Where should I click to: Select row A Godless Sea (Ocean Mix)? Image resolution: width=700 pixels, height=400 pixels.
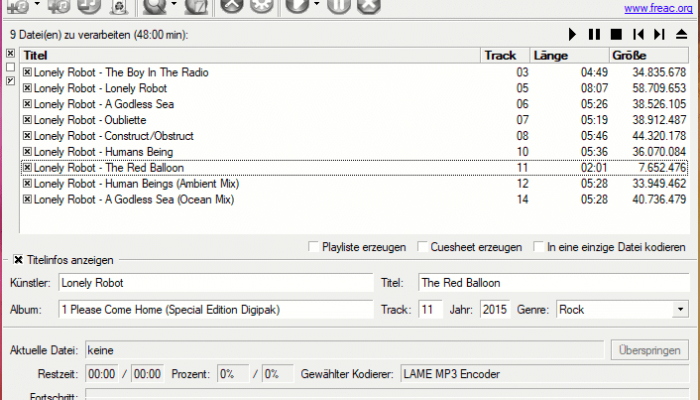tap(354, 199)
